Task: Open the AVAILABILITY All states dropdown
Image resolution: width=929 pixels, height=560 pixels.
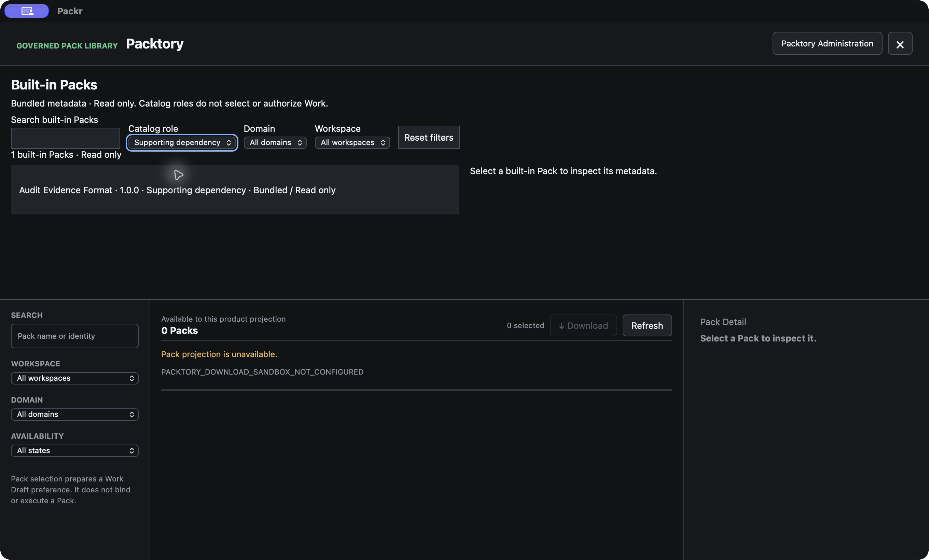Action: pos(75,450)
